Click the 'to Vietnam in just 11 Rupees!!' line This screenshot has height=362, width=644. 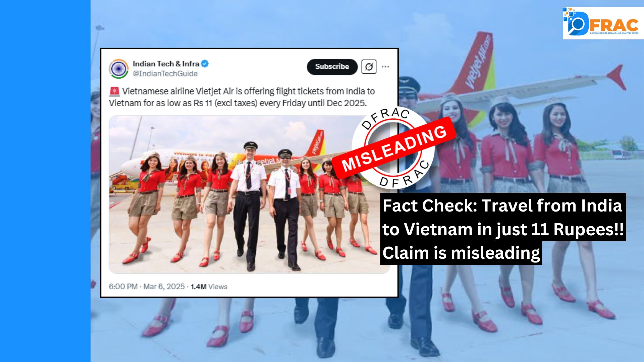click(503, 229)
